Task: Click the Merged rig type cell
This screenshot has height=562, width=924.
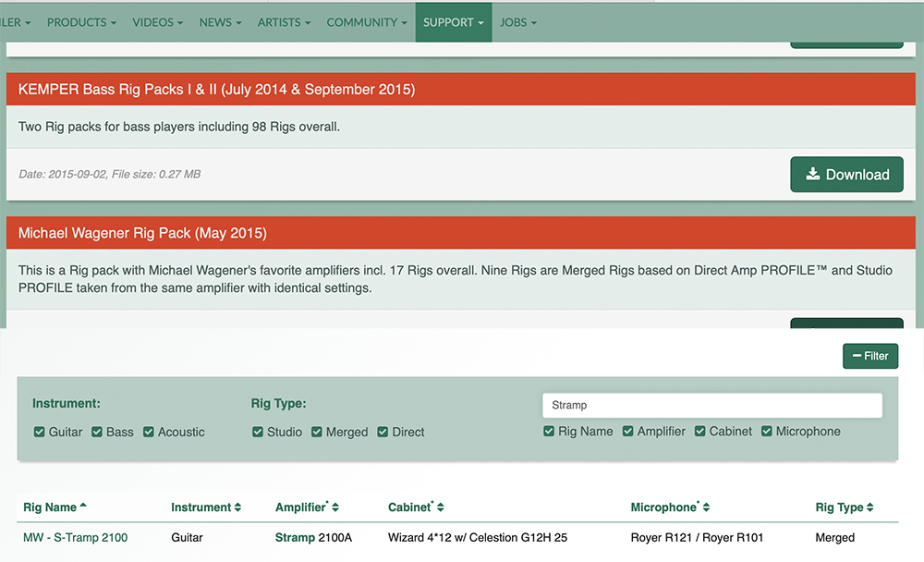Action: point(835,538)
